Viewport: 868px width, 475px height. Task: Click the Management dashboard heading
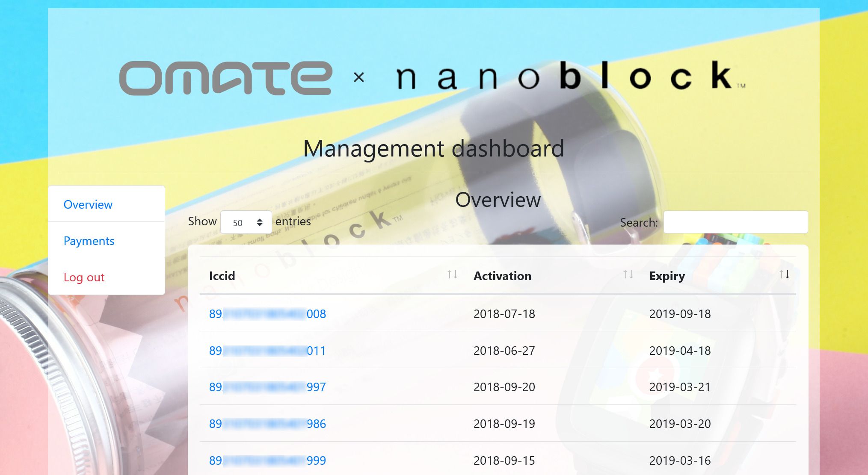(x=433, y=148)
